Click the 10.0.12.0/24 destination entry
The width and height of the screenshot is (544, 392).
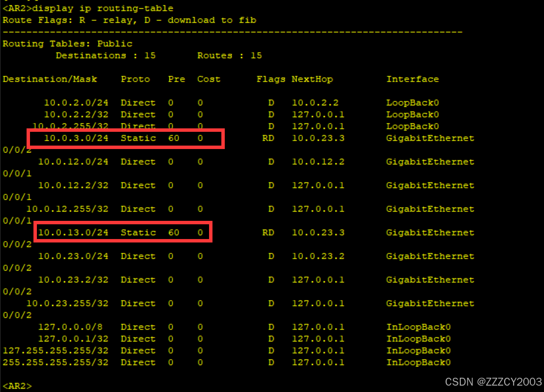click(73, 162)
